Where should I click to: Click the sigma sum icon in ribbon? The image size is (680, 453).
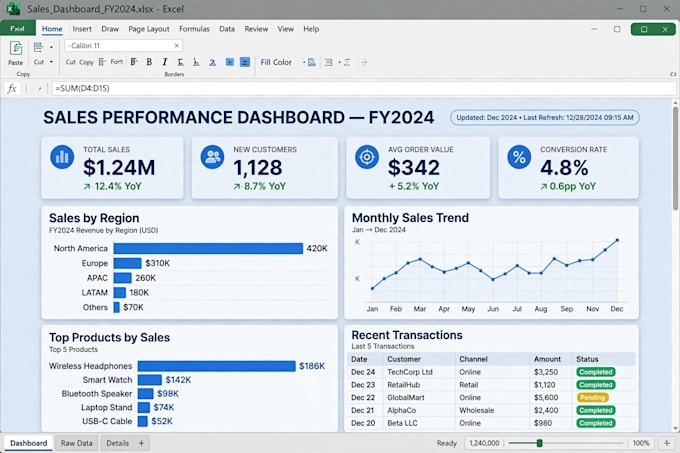tap(347, 62)
